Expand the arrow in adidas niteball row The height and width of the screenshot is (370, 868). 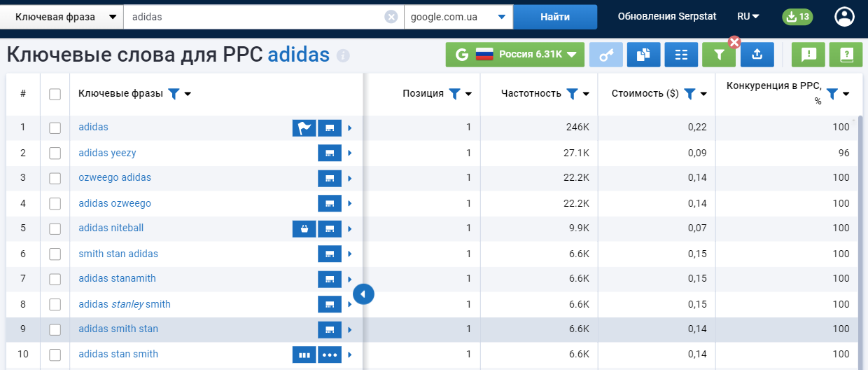coord(349,228)
